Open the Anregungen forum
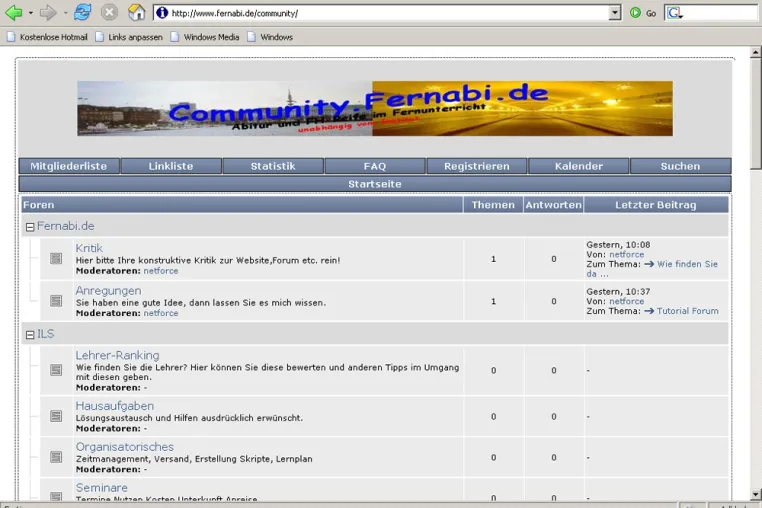 (108, 291)
